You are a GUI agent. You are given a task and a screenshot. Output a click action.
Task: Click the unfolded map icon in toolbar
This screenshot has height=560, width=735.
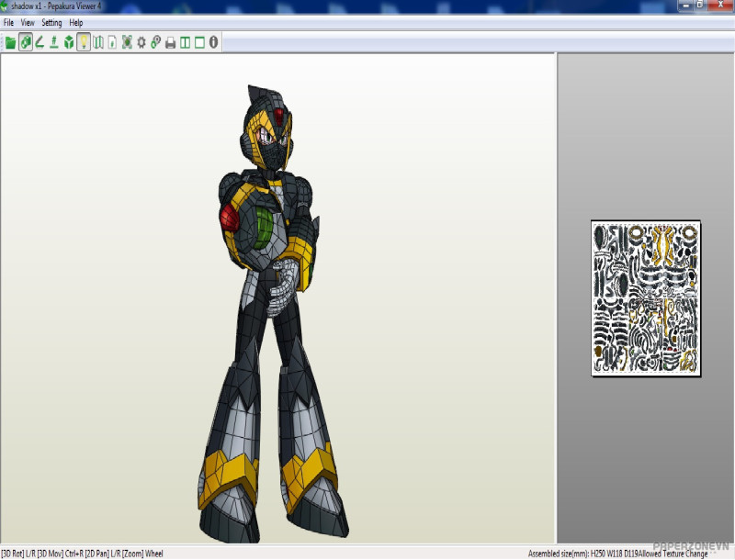[x=98, y=42]
